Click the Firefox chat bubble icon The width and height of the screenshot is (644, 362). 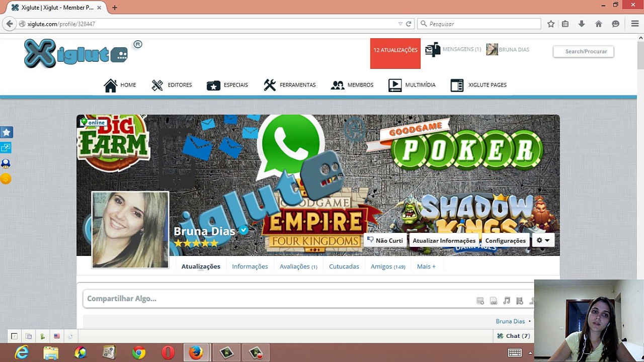coord(615,24)
